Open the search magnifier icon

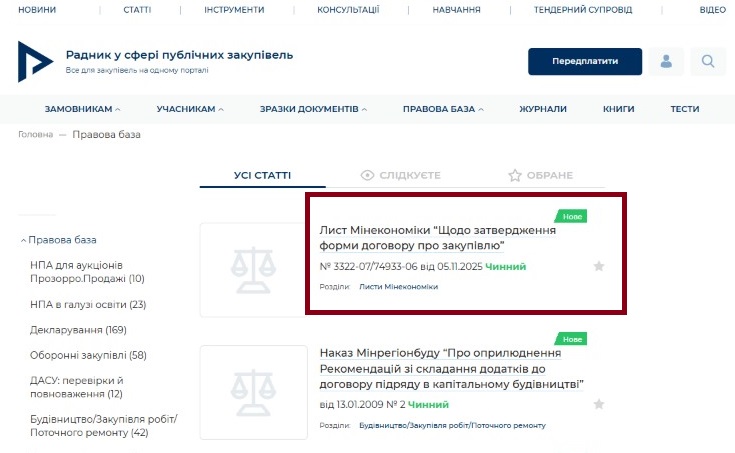pos(708,62)
